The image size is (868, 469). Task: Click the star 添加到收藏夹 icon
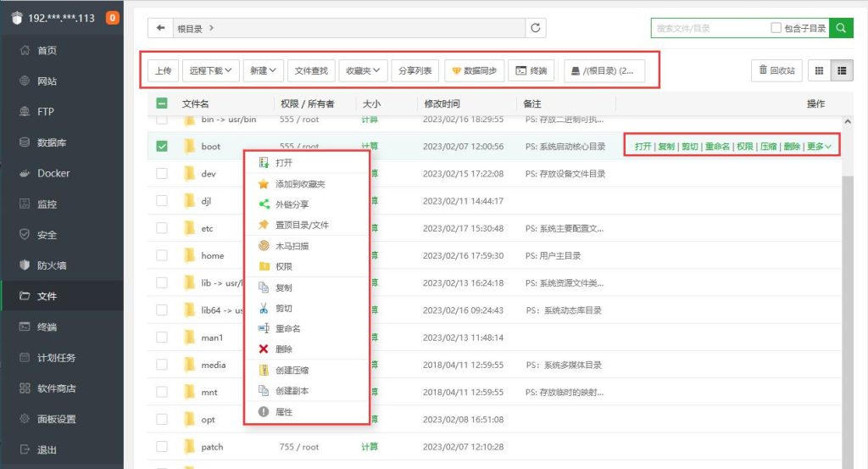pos(264,184)
